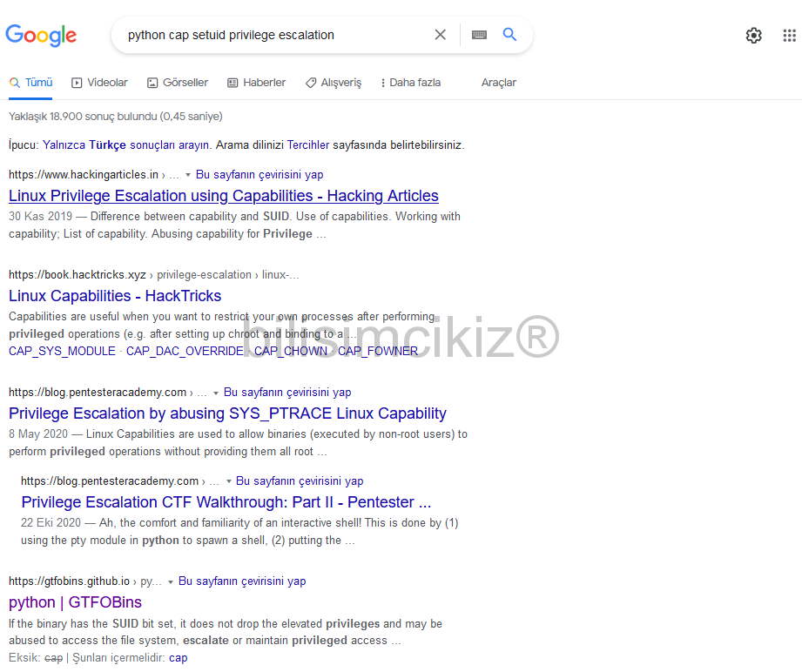Click translate link for hackingarticles.in result
The image size is (802, 672).
pyautogui.click(x=259, y=174)
